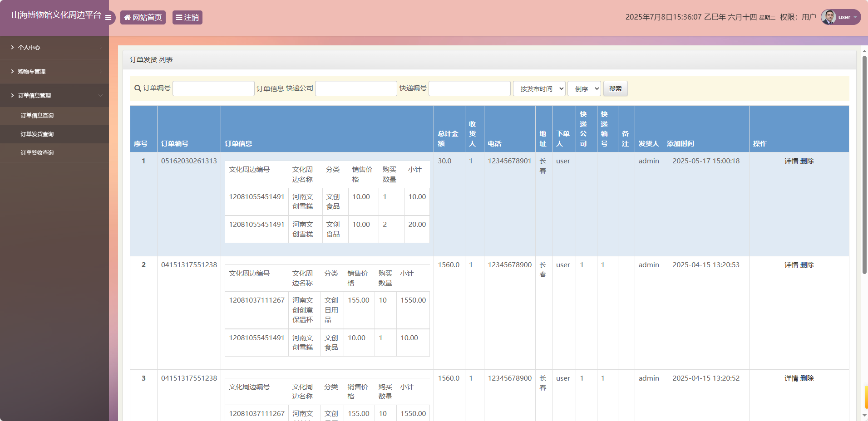Screen dimensions: 868x421
Task: Open 订单发货查询 menu item
Action: [x=37, y=134]
